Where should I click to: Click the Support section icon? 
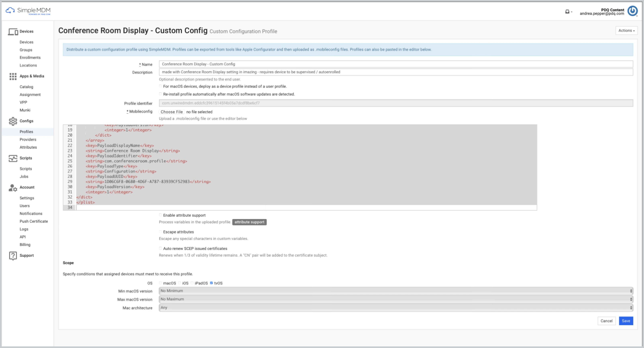point(12,255)
